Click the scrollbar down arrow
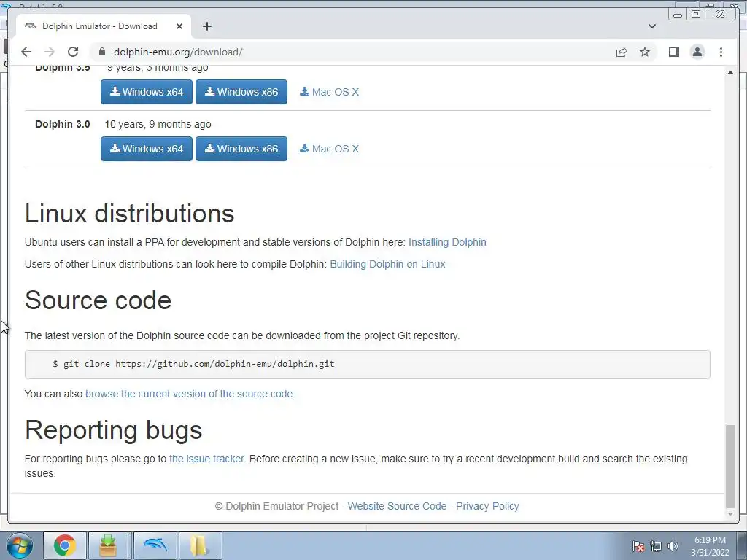The width and height of the screenshot is (747, 560). (x=730, y=514)
